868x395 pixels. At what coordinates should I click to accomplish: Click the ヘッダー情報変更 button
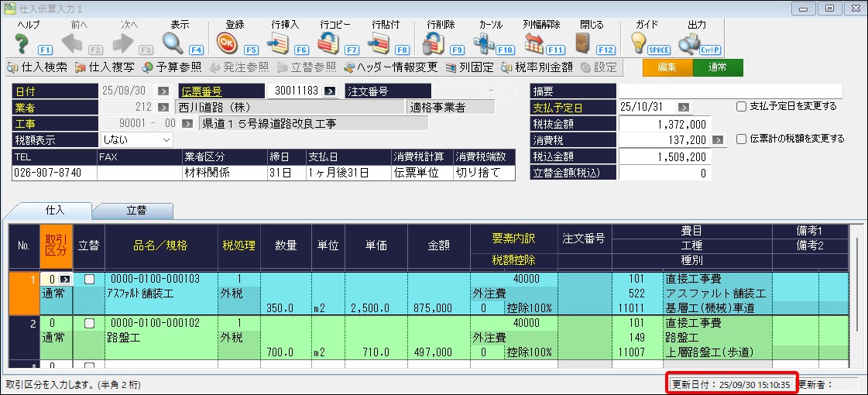tap(392, 67)
